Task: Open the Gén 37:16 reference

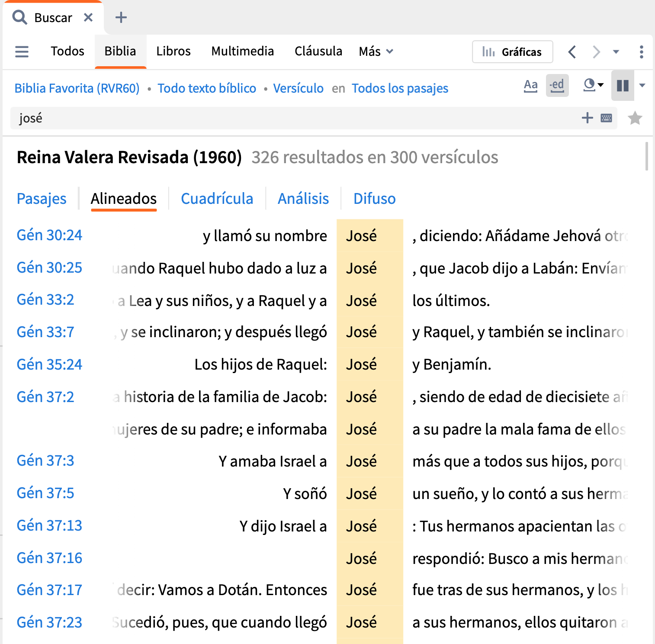Action: tap(49, 558)
